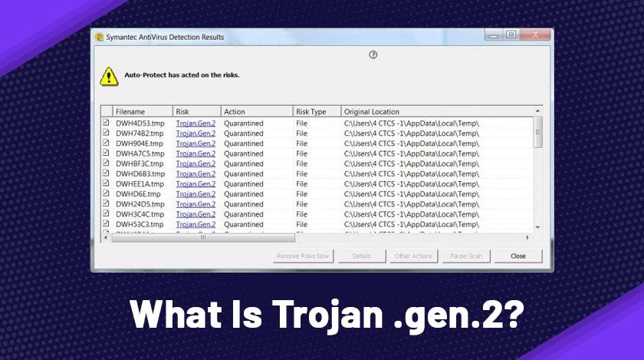This screenshot has width=644, height=360.
Task: Select the DWH904E.tmp filename
Action: (x=140, y=144)
